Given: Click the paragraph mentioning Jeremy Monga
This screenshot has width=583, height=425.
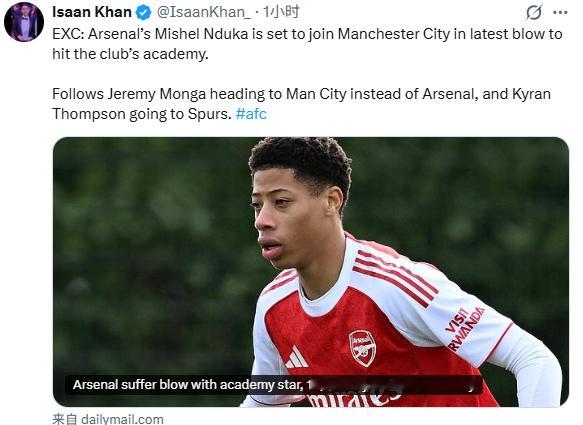Looking at the screenshot, I should point(301,104).
